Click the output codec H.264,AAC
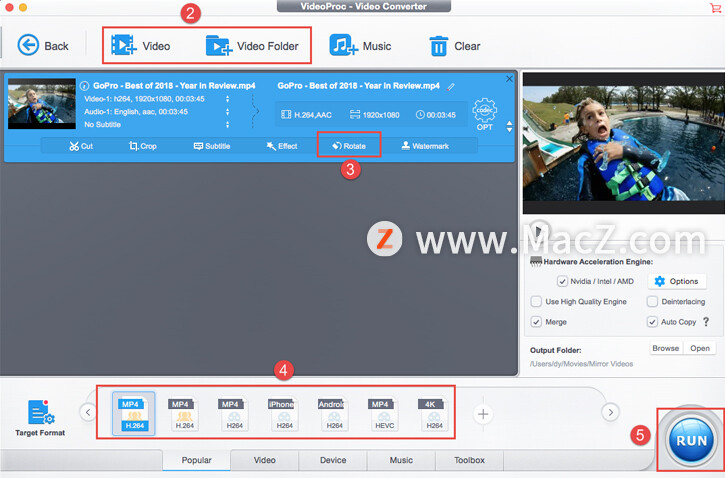 point(307,115)
